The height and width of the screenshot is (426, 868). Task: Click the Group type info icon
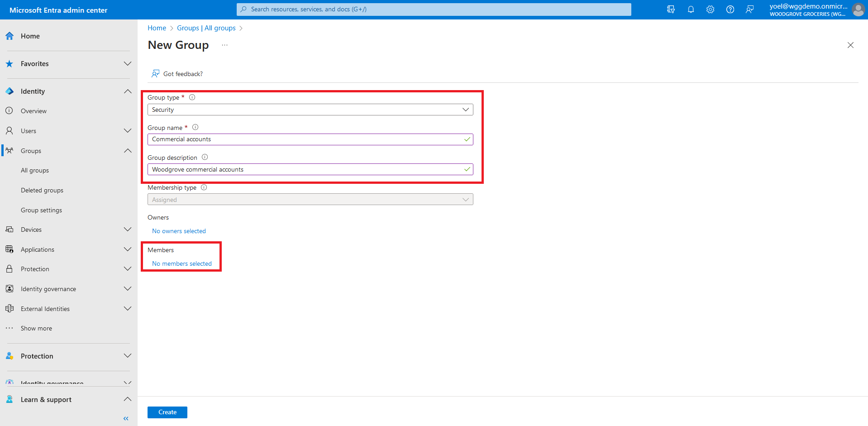pyautogui.click(x=192, y=97)
